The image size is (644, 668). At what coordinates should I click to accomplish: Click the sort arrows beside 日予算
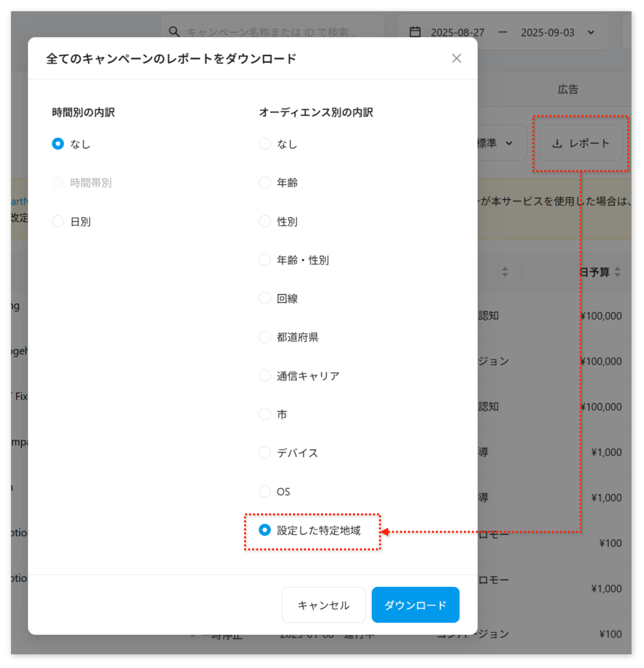pyautogui.click(x=617, y=272)
